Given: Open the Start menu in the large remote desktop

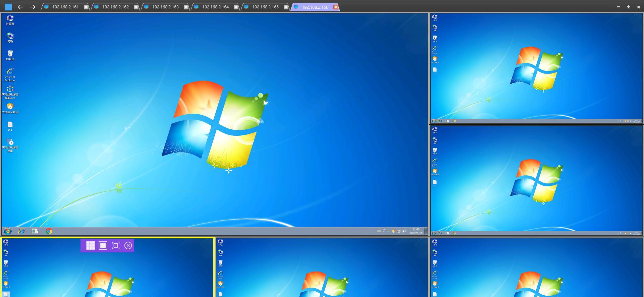Looking at the screenshot, I should 8,231.
